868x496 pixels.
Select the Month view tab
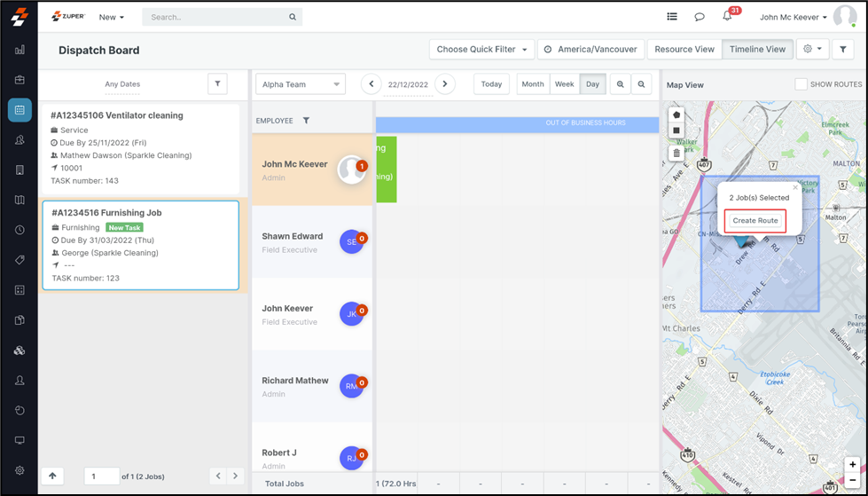coord(533,84)
